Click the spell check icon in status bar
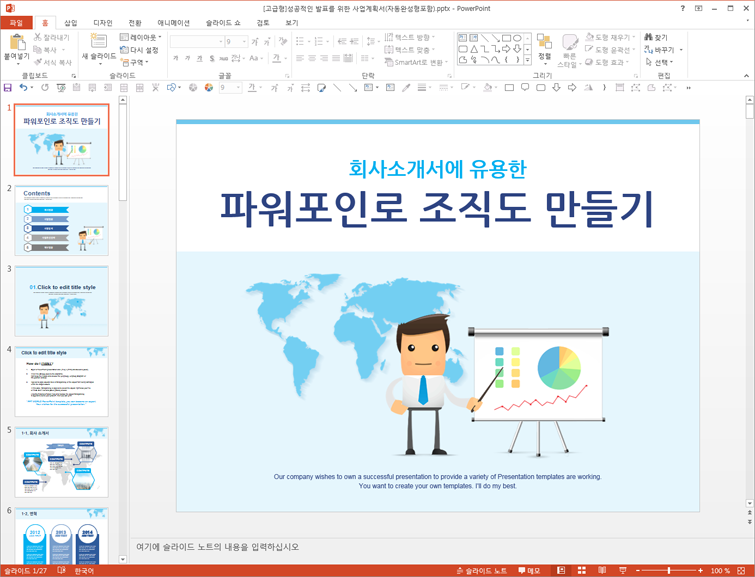 coord(62,571)
